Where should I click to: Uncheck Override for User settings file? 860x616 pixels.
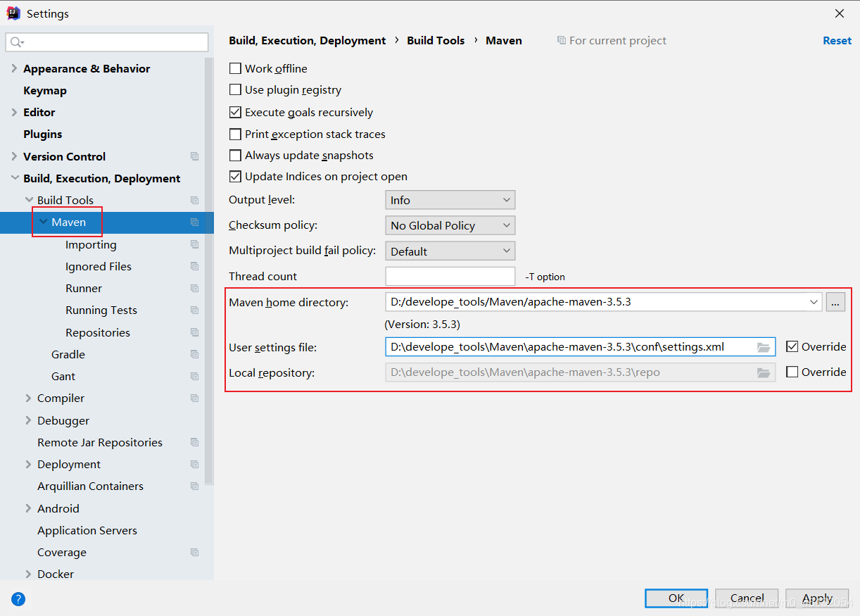792,346
